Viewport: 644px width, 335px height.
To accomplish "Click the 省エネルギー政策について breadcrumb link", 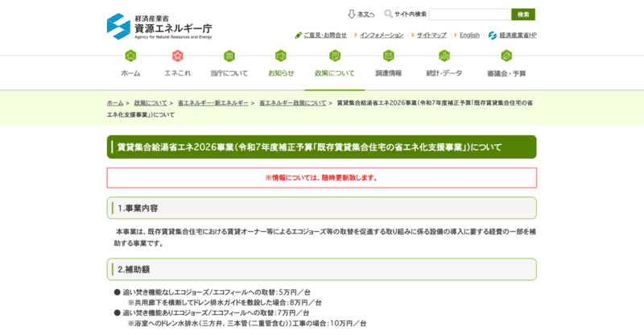I will tap(292, 103).
